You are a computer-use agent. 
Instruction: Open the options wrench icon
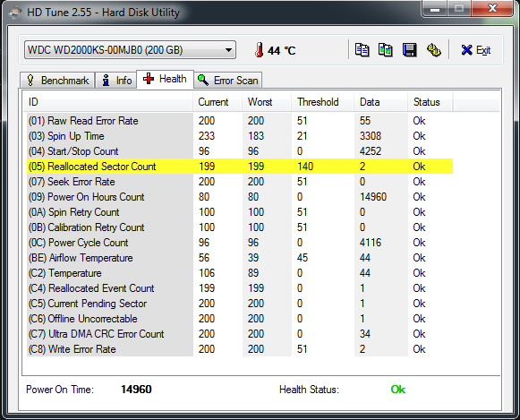click(433, 50)
